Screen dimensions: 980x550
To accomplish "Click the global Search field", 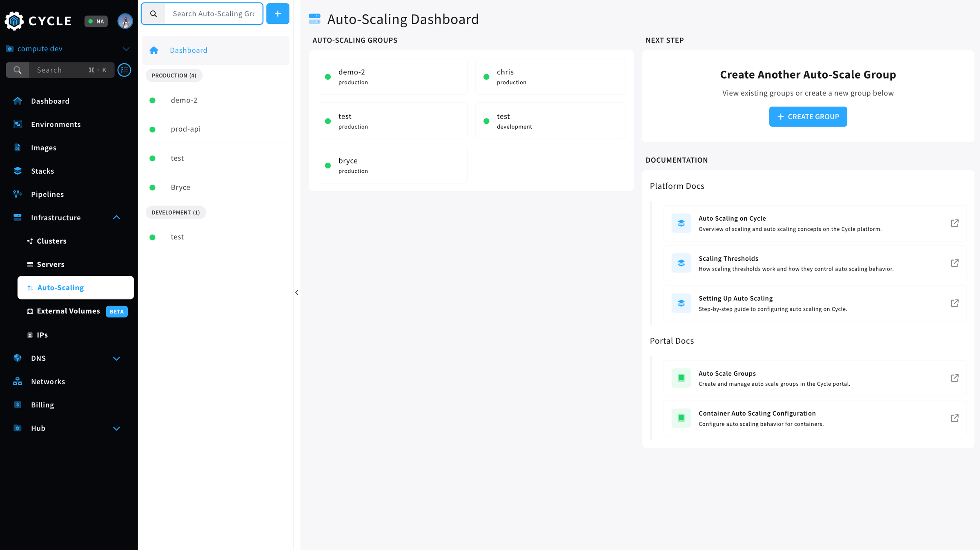I will pos(60,70).
